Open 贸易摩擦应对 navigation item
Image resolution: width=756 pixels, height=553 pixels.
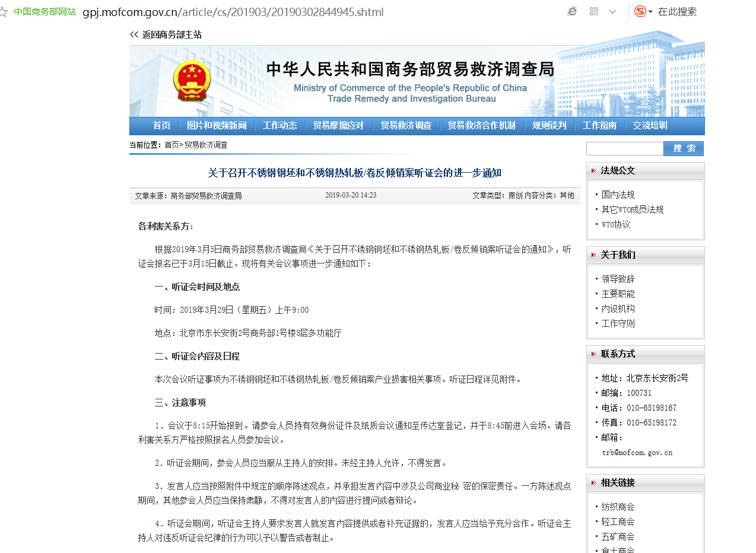click(x=338, y=125)
